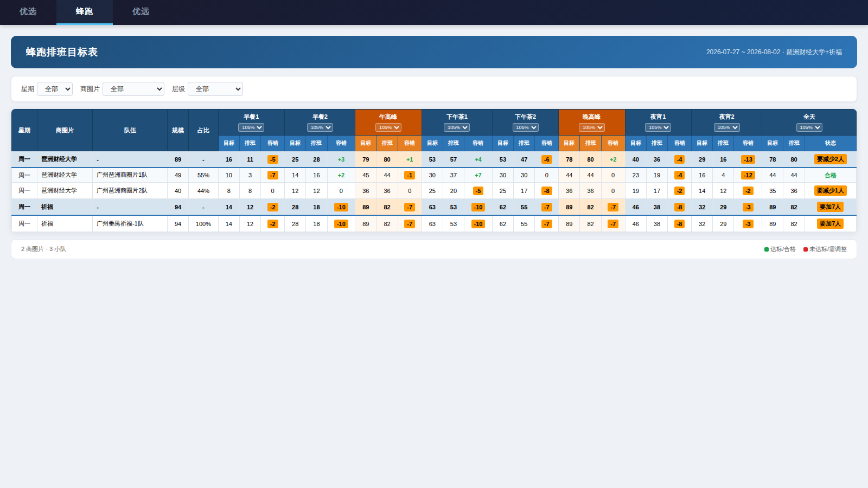Click the 44% share cell
The image size is (868, 488).
(203, 191)
